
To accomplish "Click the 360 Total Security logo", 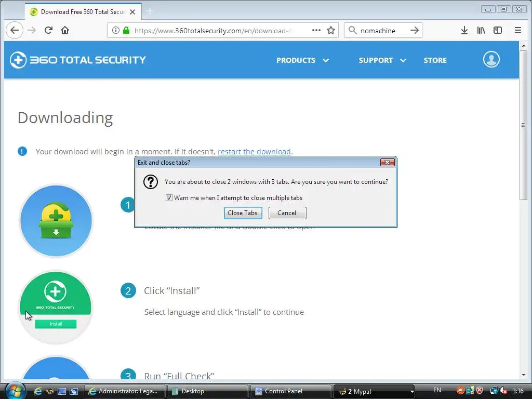I will (x=78, y=60).
